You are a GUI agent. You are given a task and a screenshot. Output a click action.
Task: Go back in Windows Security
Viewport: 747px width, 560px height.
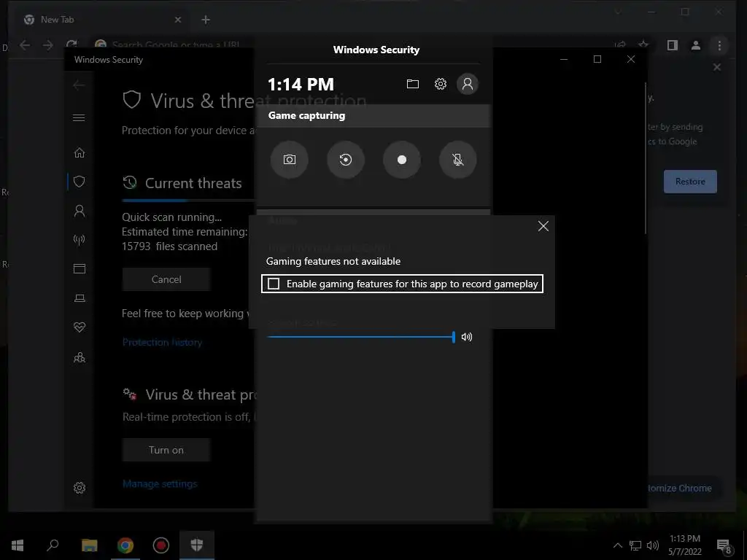coord(79,85)
